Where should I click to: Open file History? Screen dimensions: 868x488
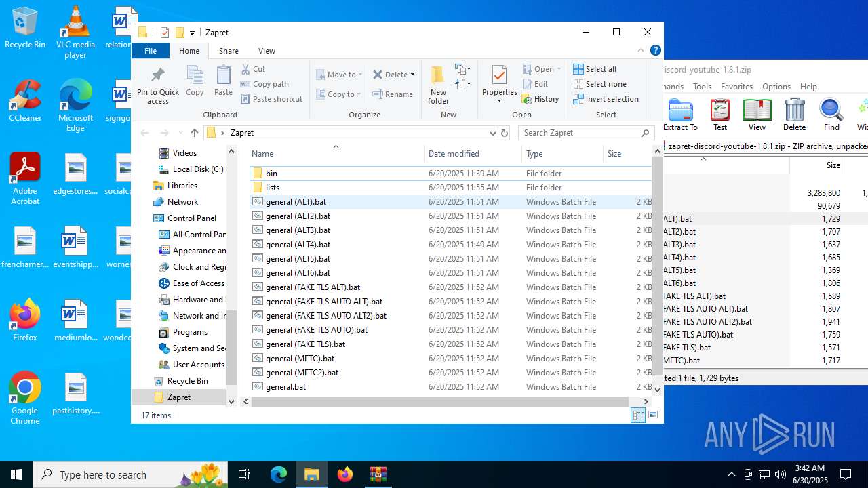click(x=540, y=99)
